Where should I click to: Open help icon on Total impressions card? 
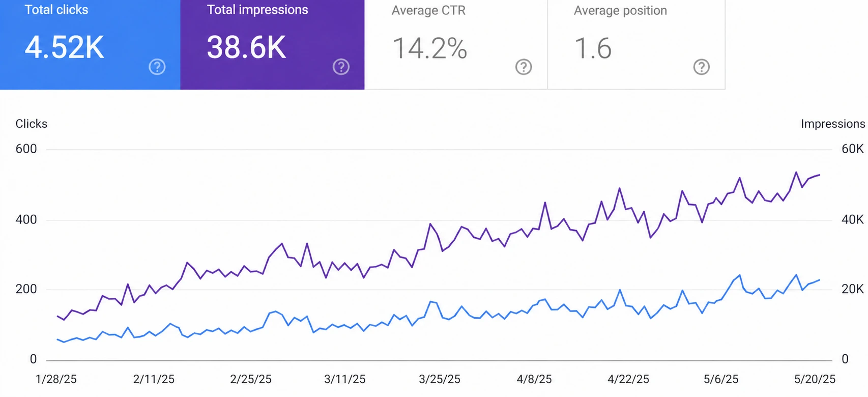341,67
